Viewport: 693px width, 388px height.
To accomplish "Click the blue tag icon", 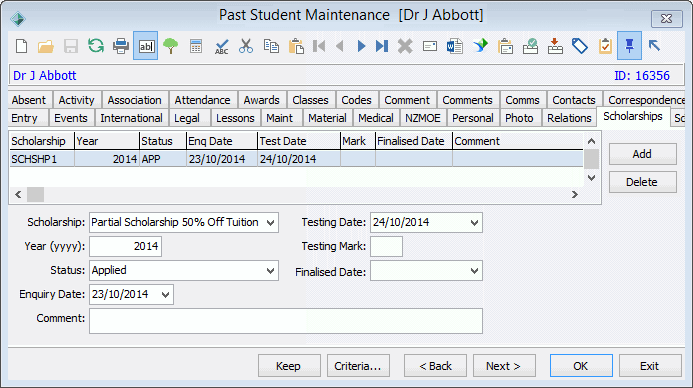I will [x=580, y=46].
